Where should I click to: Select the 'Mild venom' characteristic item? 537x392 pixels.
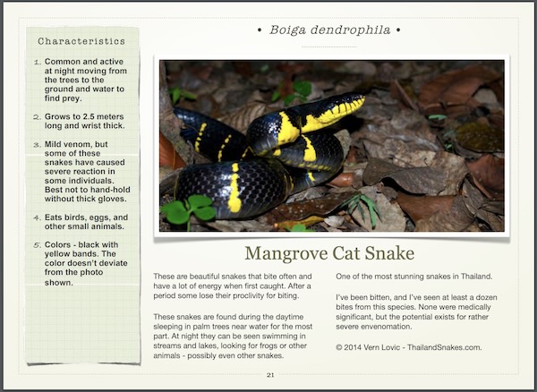[82, 172]
